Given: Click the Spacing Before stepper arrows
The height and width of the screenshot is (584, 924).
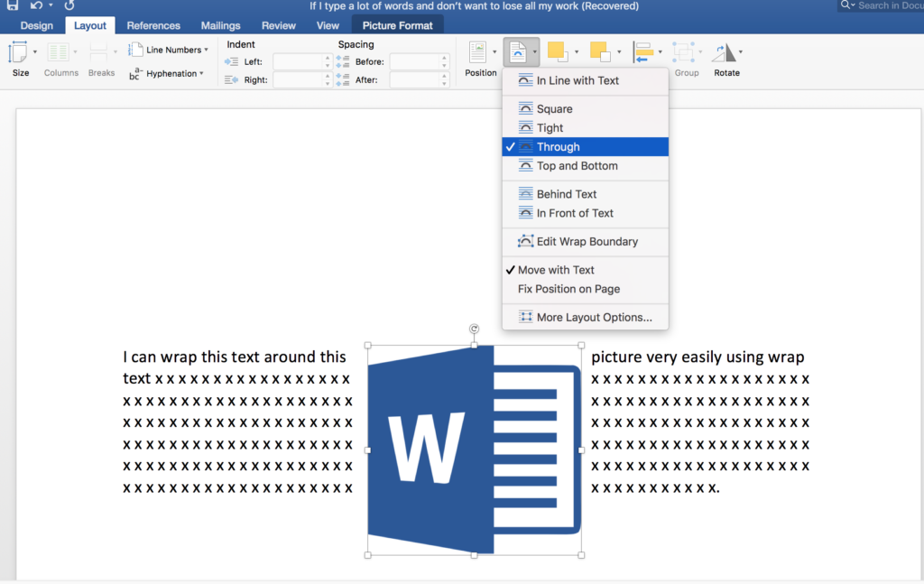Looking at the screenshot, I should click(x=444, y=61).
